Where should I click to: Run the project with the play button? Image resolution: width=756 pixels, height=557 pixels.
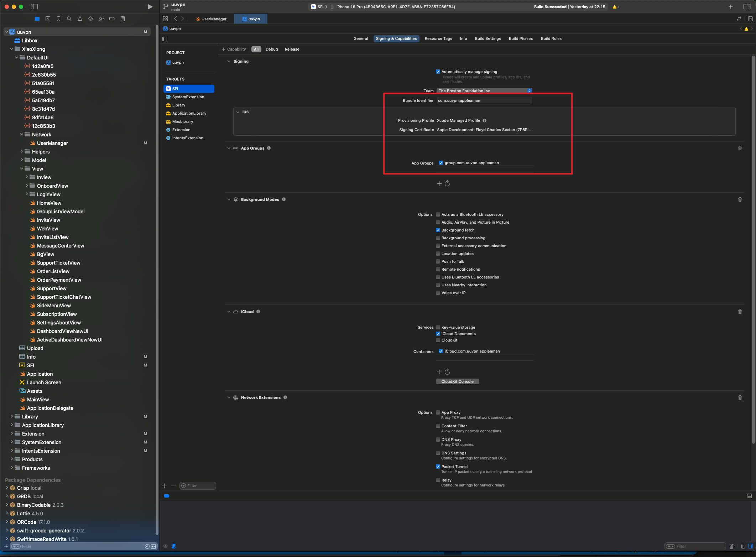point(150,7)
